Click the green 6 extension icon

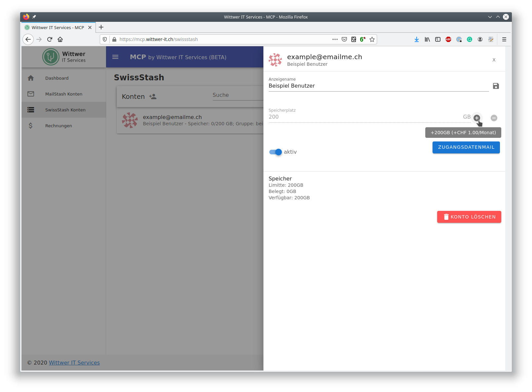click(x=362, y=39)
